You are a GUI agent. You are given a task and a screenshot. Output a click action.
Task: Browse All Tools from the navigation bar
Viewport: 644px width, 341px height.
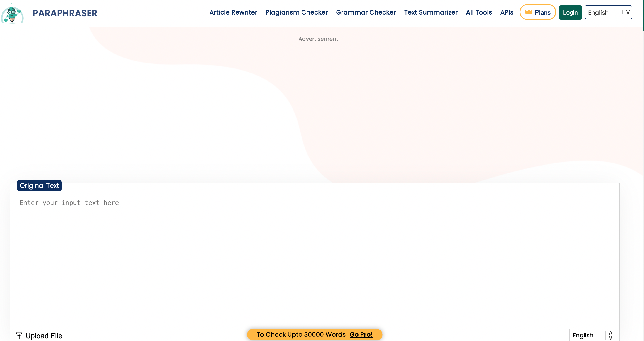point(479,12)
